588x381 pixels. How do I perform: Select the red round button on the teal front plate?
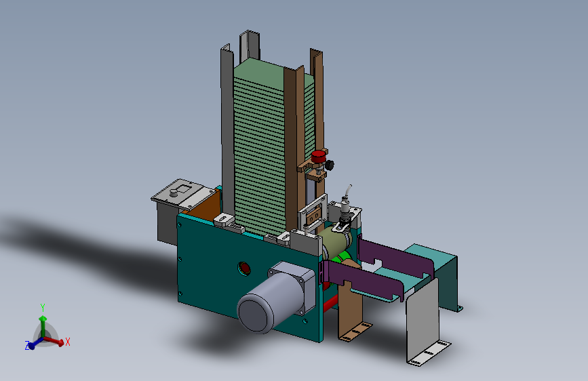tap(245, 268)
